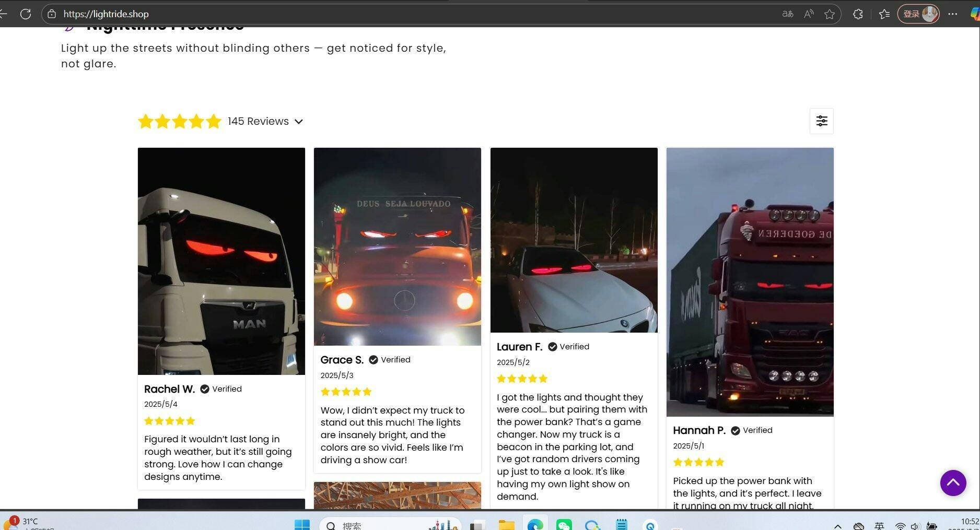
Task: Open Hannah P.'s red truck review photo
Action: [750, 282]
